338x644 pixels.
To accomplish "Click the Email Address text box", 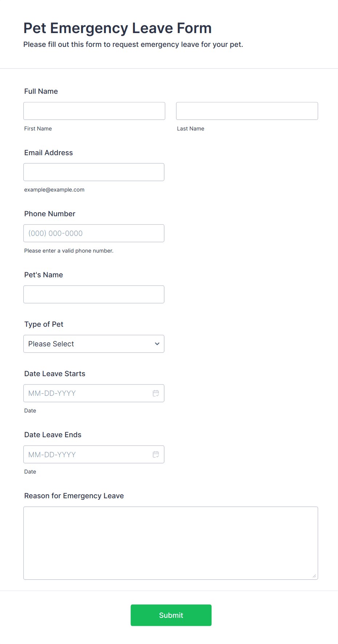I will click(x=94, y=172).
